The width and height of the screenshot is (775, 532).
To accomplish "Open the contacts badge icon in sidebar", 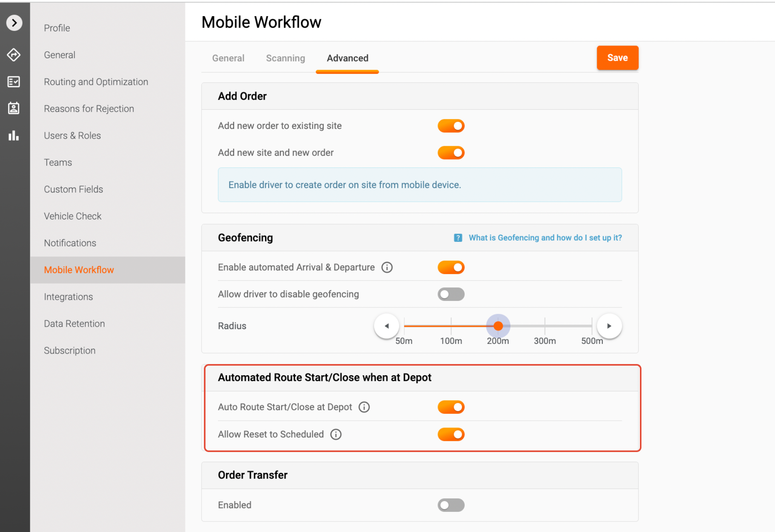I will click(14, 108).
